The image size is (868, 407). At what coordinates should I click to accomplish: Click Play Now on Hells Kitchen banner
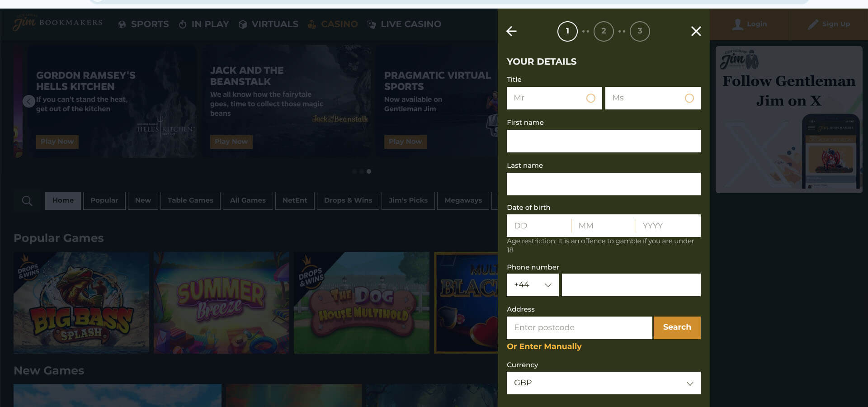click(57, 142)
